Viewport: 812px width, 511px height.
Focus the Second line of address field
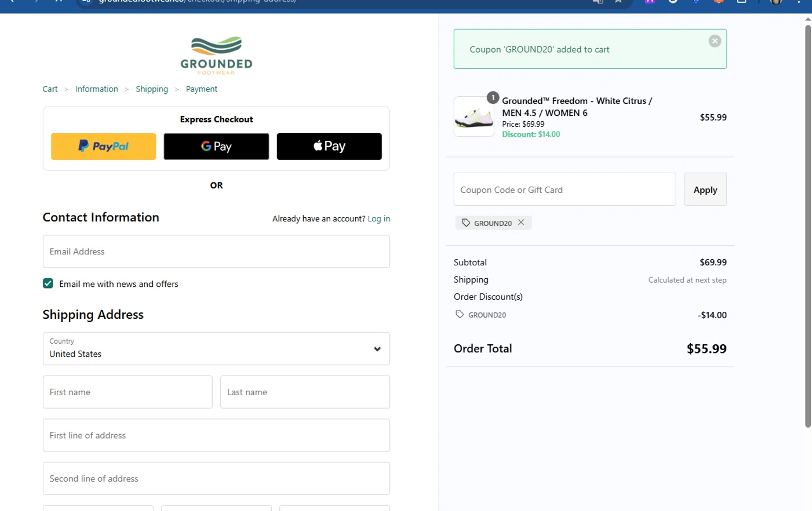[216, 479]
